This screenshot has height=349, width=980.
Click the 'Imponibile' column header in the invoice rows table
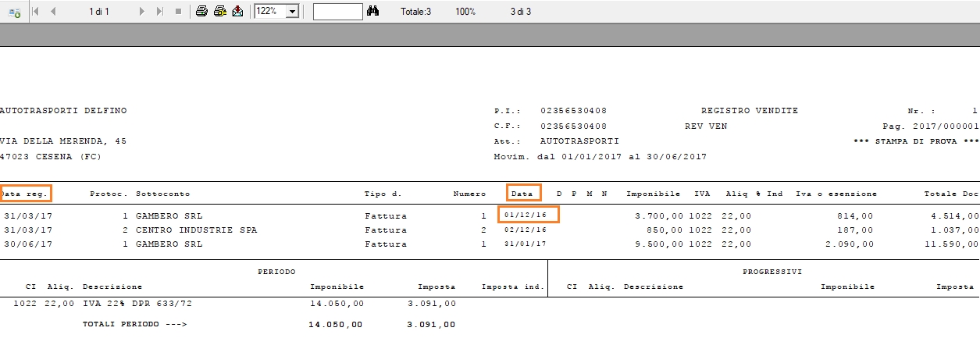tap(653, 193)
